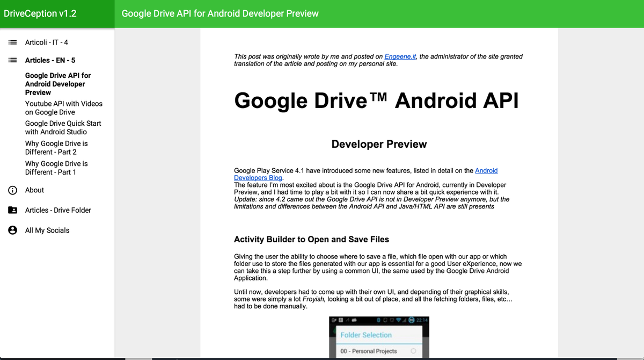This screenshot has width=644, height=360.
Task: Open Articles - Drive Folder menu entry
Action: point(57,210)
